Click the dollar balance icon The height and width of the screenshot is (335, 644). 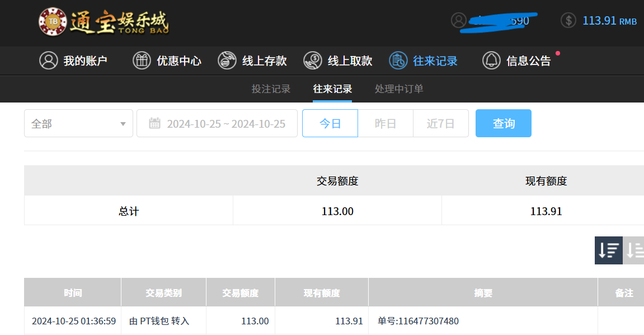568,21
